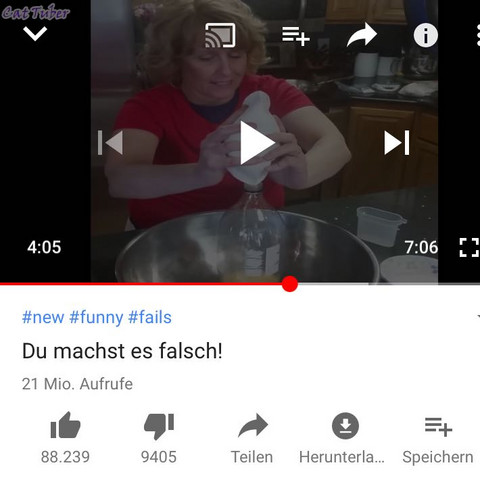The height and width of the screenshot is (480, 480).
Task: Click the share arrow in video overlay
Action: 362,35
